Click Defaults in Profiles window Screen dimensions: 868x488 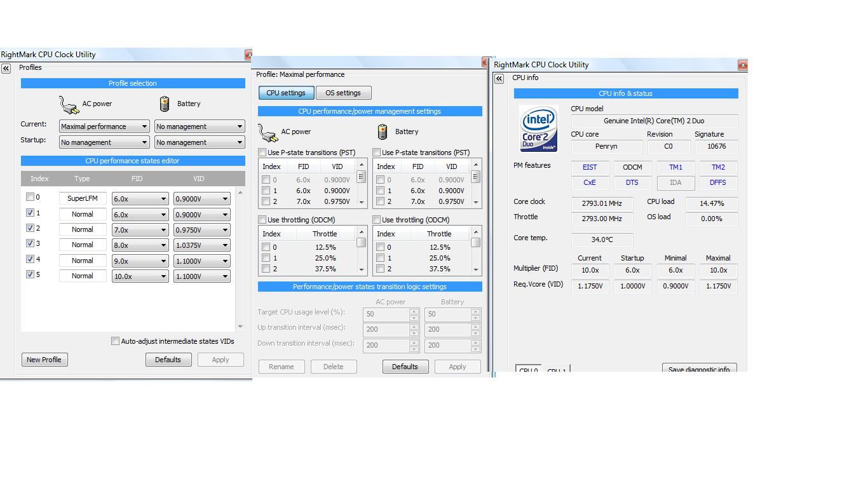click(168, 360)
